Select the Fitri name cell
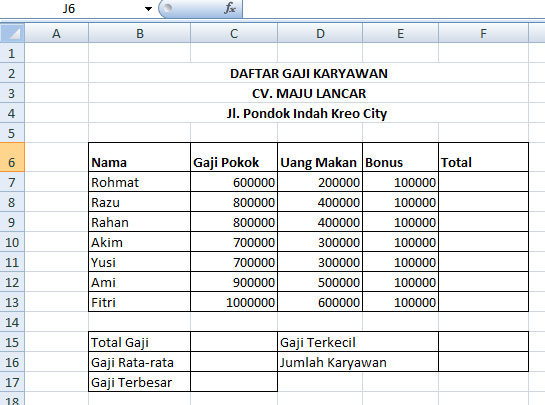 pos(139,302)
